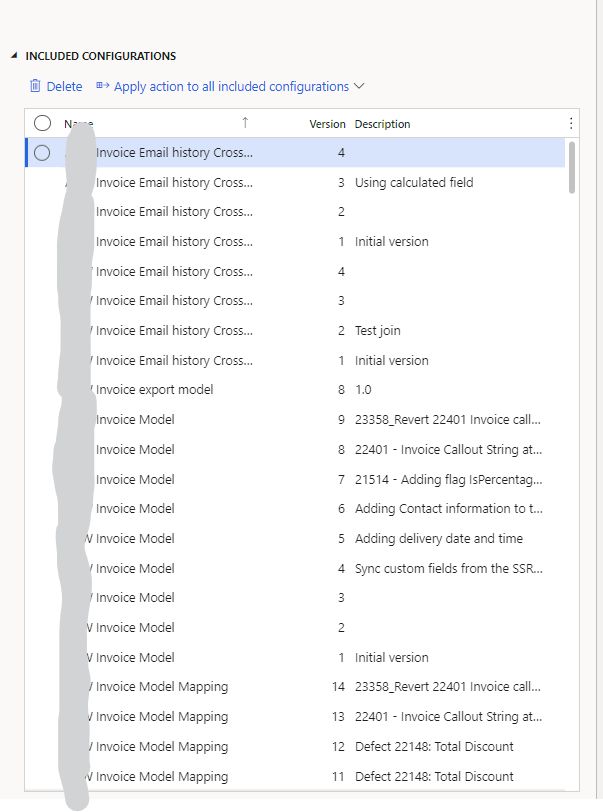Select the first row's circular checkbox
This screenshot has height=812, width=603.
(42, 153)
